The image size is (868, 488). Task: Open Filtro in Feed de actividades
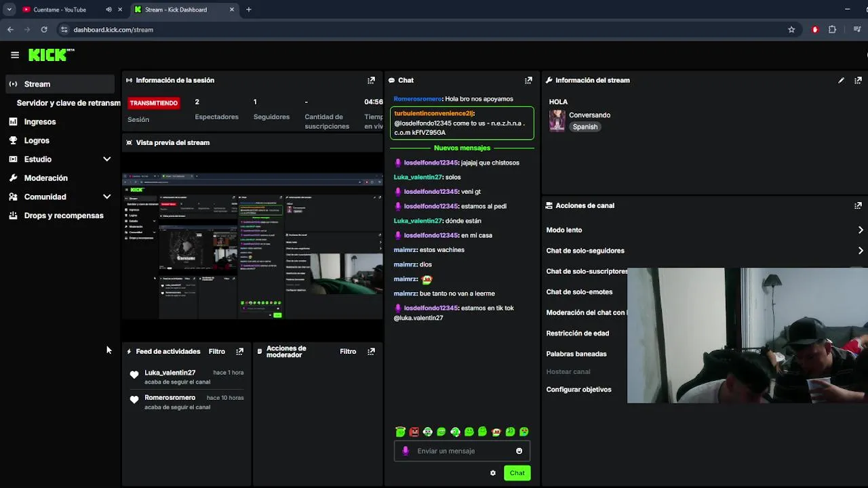pyautogui.click(x=217, y=351)
